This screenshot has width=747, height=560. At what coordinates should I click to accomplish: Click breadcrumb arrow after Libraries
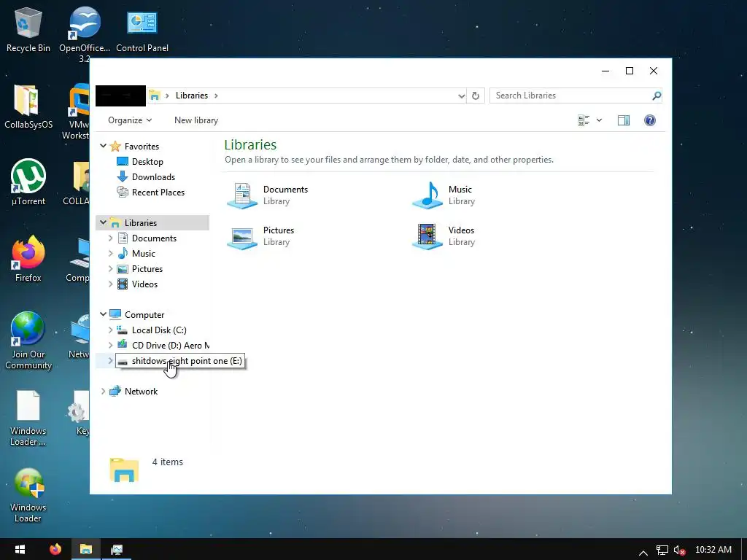tap(216, 96)
